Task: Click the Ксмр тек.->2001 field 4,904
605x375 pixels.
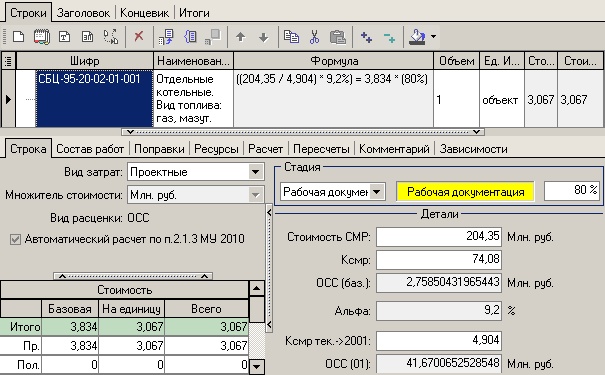Action: click(439, 340)
